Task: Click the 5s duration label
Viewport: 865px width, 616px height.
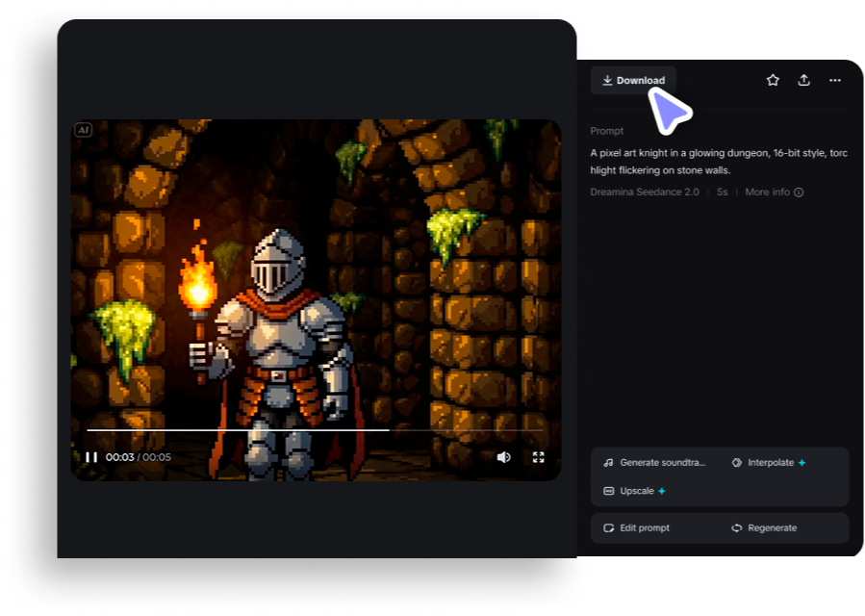Action: 721,192
